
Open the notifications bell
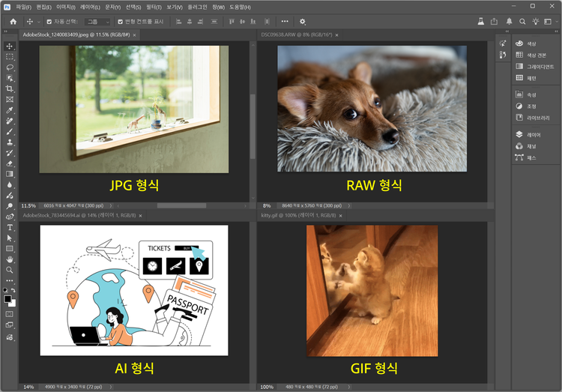click(509, 22)
